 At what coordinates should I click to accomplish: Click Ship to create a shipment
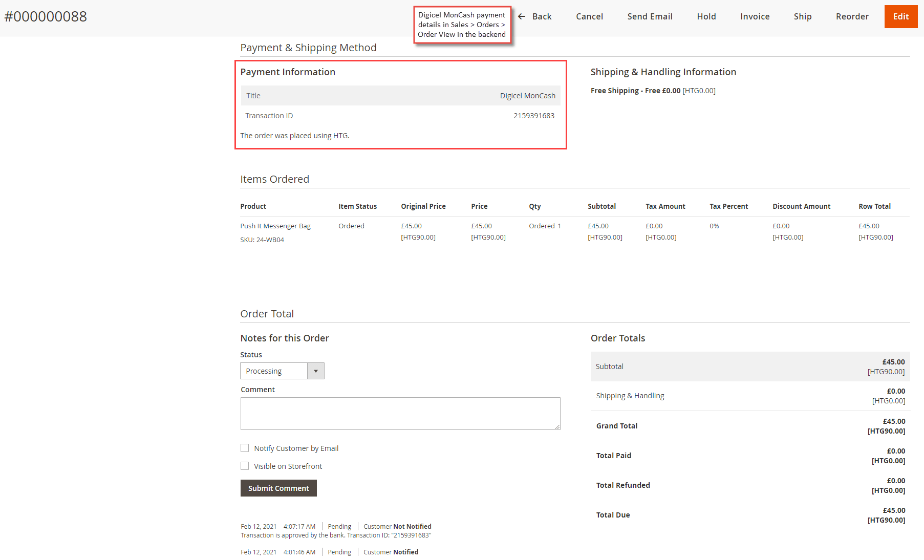pyautogui.click(x=802, y=16)
